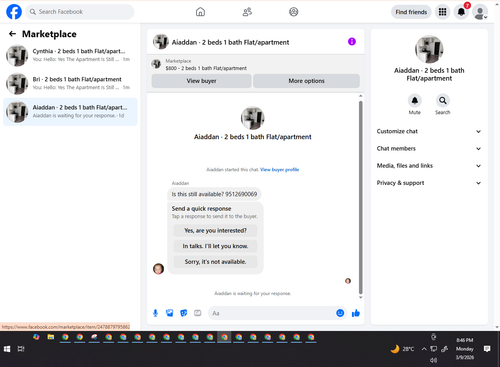Viewport: 500px width, 367px height.
Task: Click the weather moon 28°C widget
Action: tap(402, 349)
